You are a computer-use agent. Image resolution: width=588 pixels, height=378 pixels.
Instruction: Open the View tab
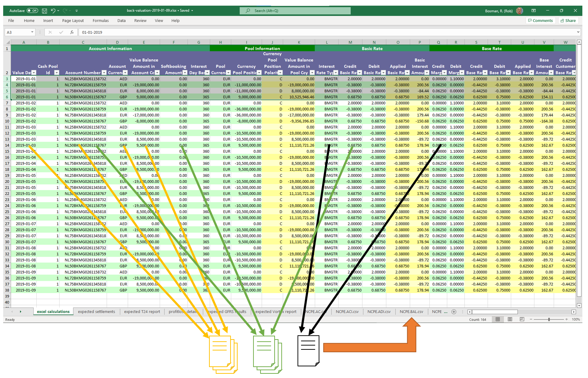(159, 20)
